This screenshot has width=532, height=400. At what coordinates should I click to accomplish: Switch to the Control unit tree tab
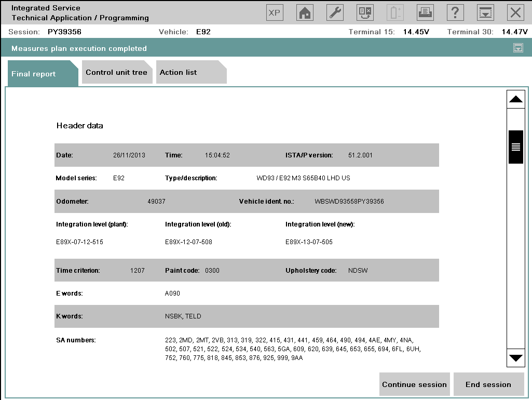click(116, 73)
